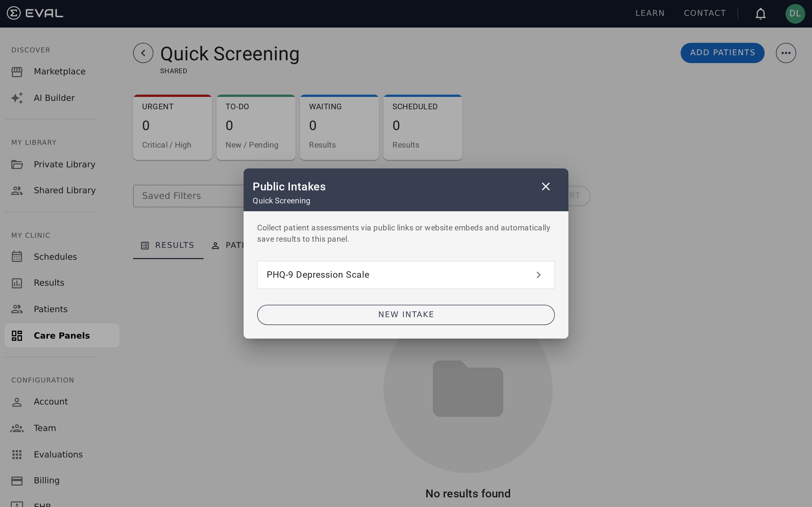Select the Urgent status card

coord(172,127)
